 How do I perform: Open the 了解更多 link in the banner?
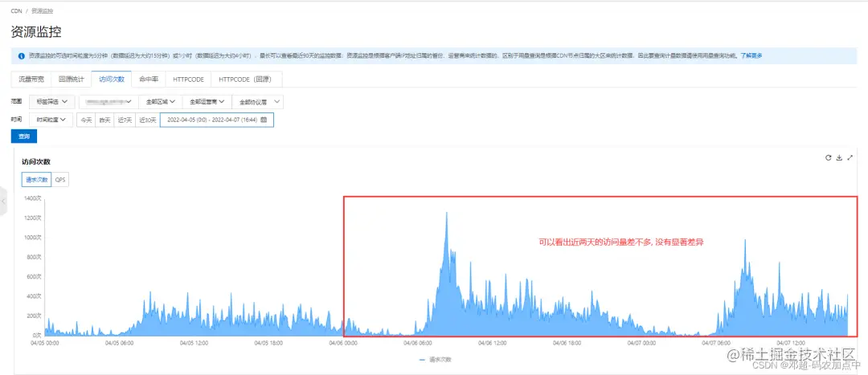[x=751, y=56]
